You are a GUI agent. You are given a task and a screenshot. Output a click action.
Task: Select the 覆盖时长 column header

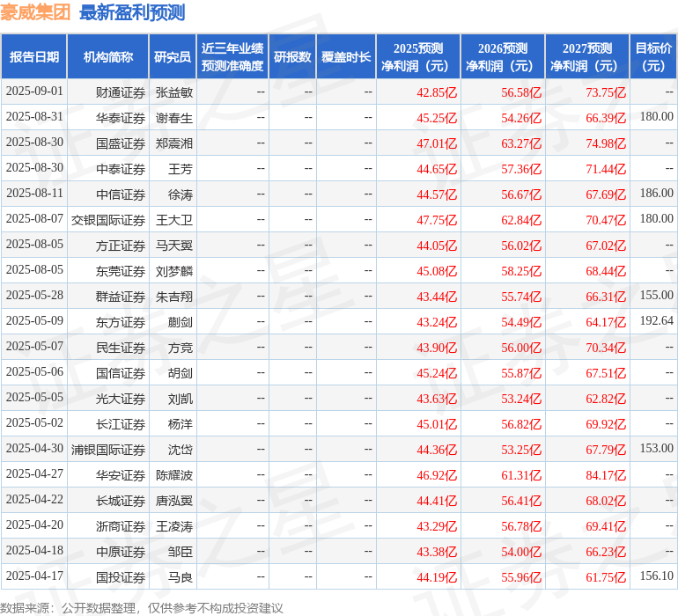coord(346,57)
